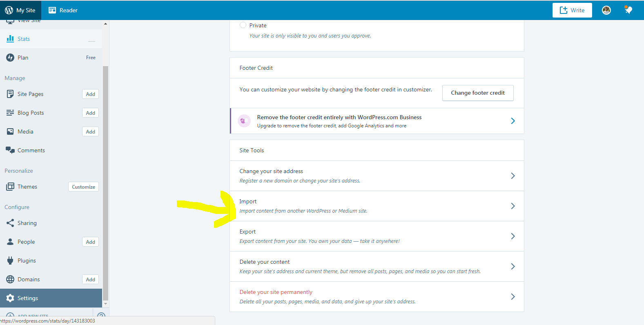Open user profile avatar in header
The image size is (644, 325).
click(606, 10)
